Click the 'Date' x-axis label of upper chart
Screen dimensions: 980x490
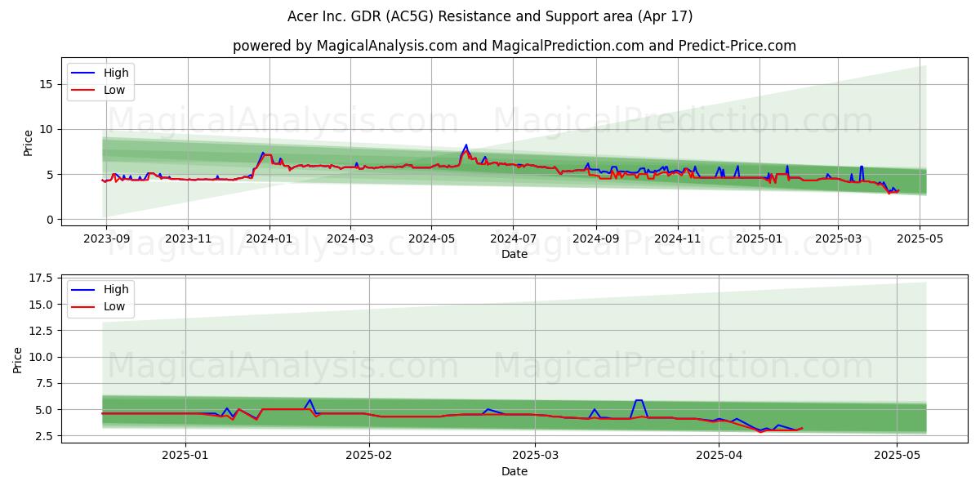point(514,254)
